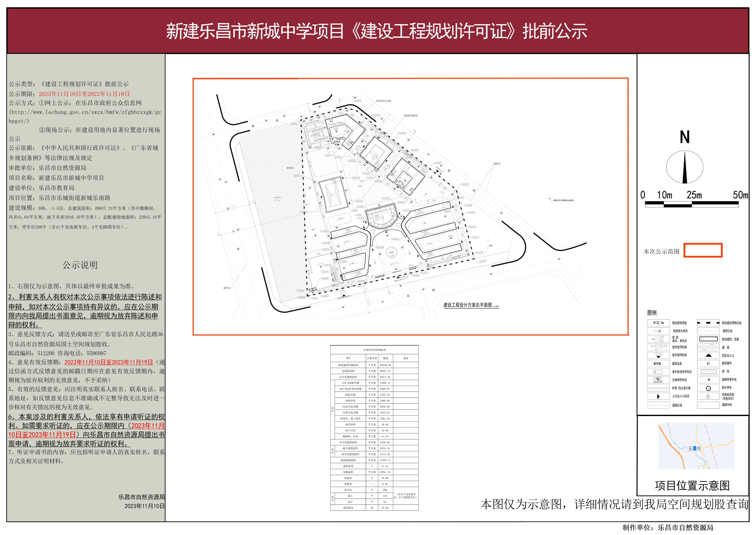Click the 2023年11月10日 signature date
This screenshot has height=535, width=756.
[x=144, y=506]
